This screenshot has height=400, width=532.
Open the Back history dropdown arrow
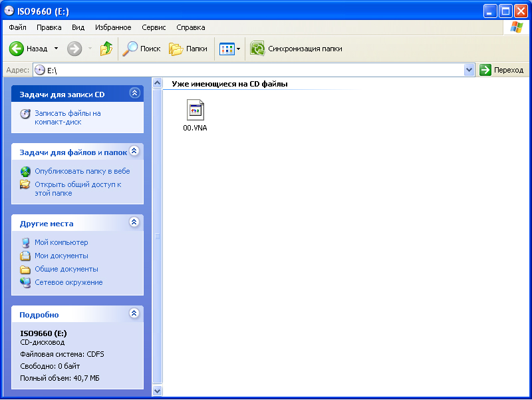point(56,49)
